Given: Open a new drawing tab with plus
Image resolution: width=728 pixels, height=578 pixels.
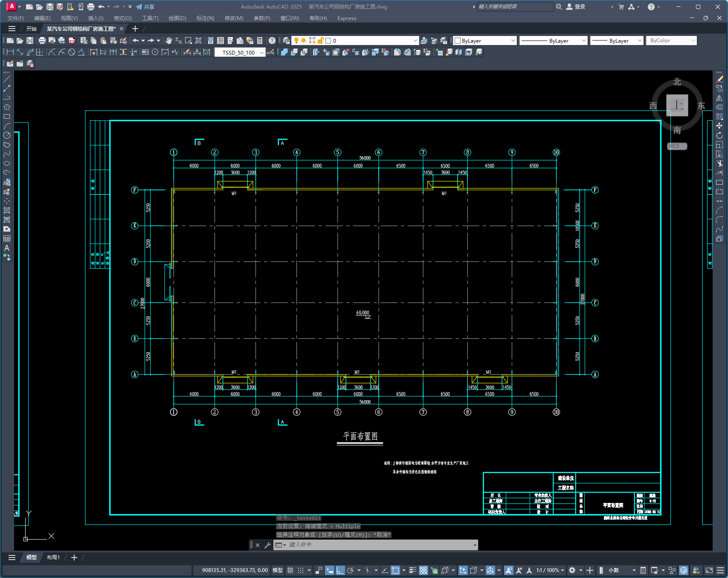Looking at the screenshot, I should 135,29.
